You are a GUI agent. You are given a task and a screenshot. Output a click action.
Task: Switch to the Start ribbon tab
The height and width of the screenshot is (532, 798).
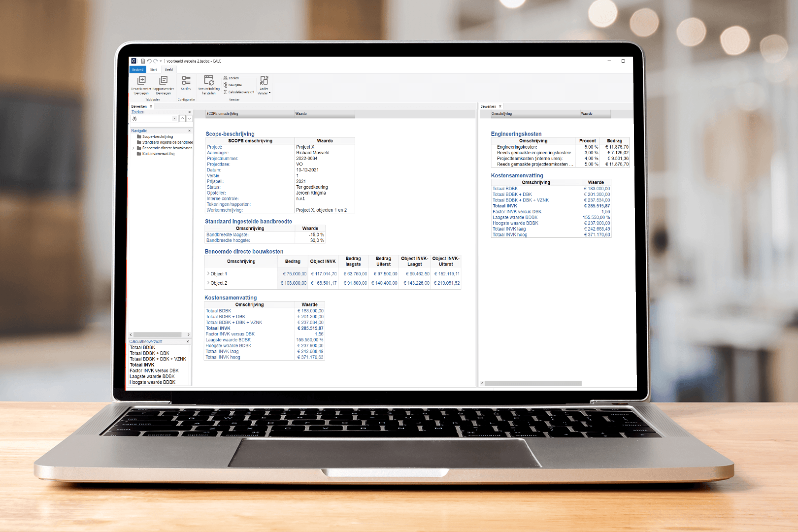point(154,69)
